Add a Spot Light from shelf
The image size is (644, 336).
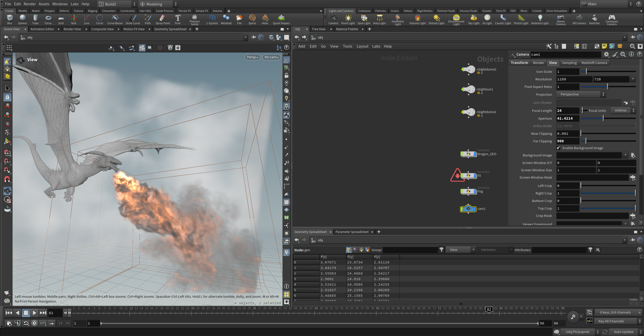364,19
